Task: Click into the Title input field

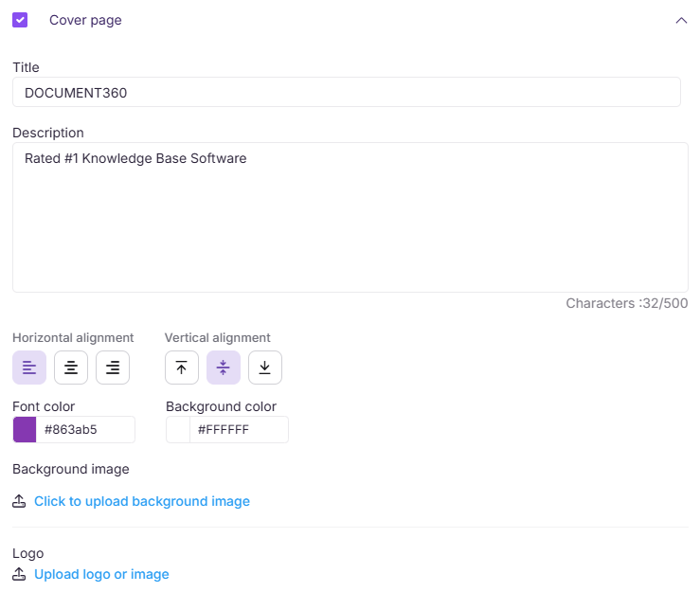Action: (x=346, y=93)
